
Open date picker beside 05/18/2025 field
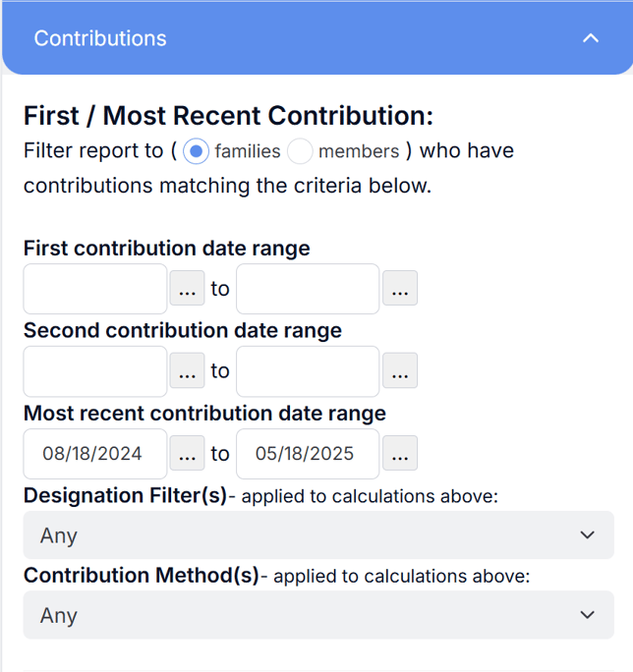pos(400,453)
